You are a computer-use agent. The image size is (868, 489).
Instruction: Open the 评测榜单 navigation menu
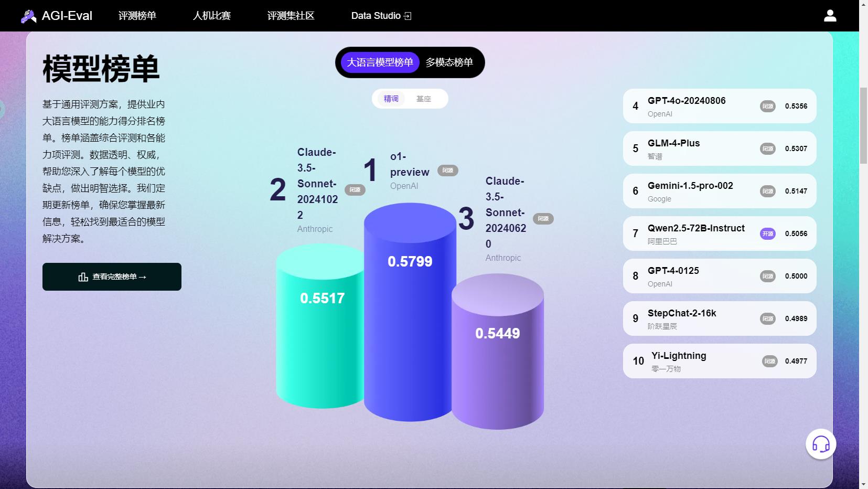pyautogui.click(x=137, y=16)
